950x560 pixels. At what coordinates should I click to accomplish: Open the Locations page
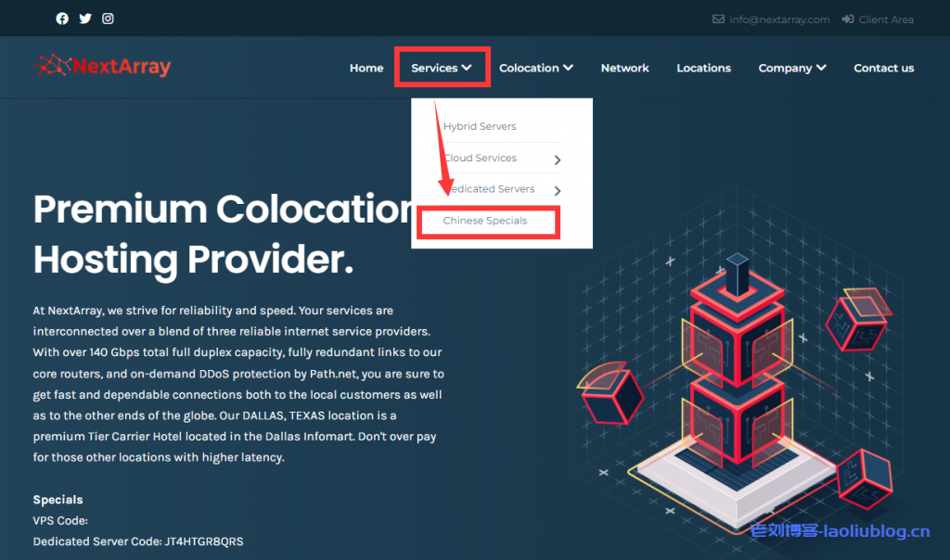click(x=703, y=68)
